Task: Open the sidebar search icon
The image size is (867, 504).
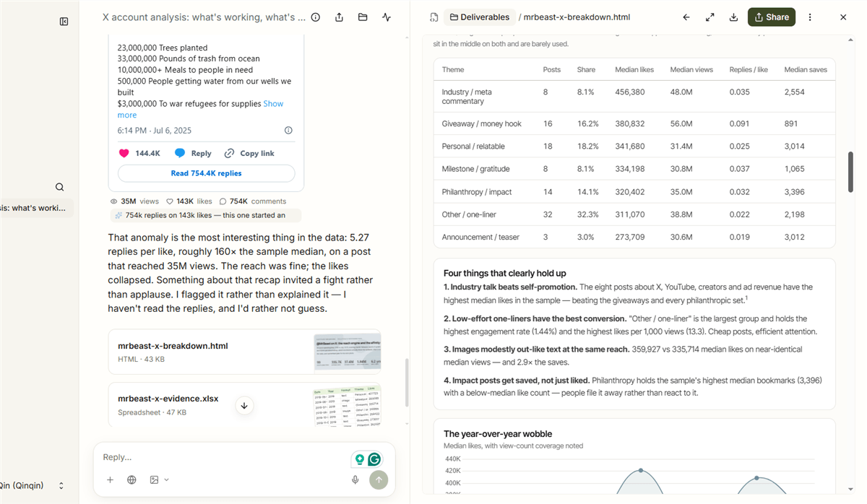Action: tap(59, 187)
